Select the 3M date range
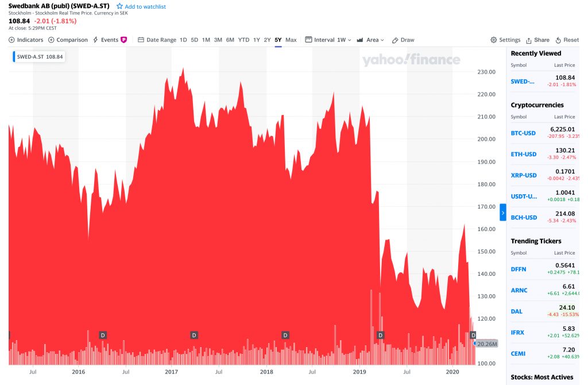The height and width of the screenshot is (385, 588). 218,40
